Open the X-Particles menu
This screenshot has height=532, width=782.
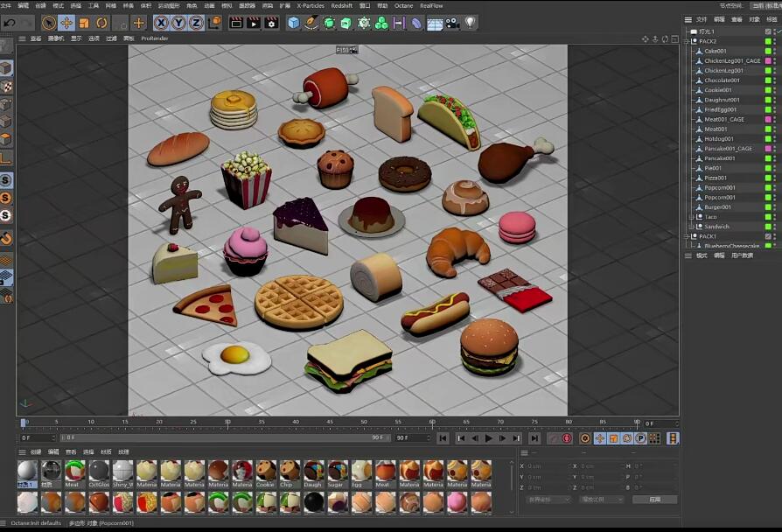pos(310,5)
